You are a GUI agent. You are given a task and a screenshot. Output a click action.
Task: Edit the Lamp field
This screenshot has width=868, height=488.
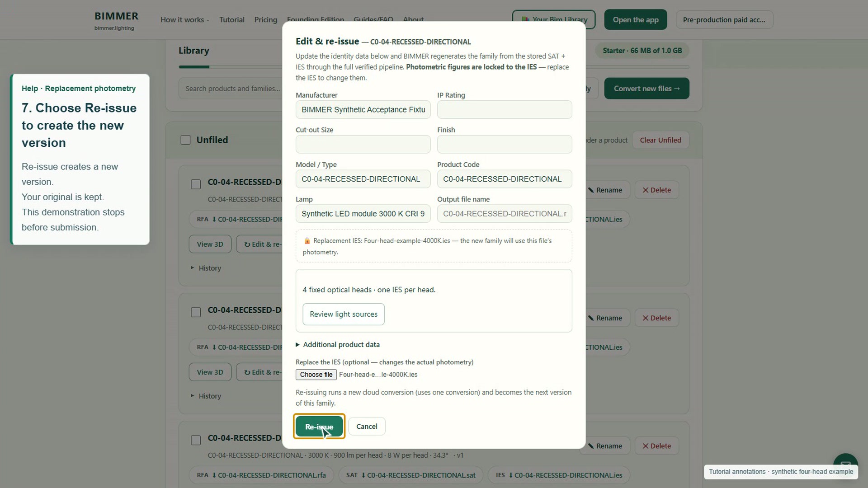(x=363, y=214)
